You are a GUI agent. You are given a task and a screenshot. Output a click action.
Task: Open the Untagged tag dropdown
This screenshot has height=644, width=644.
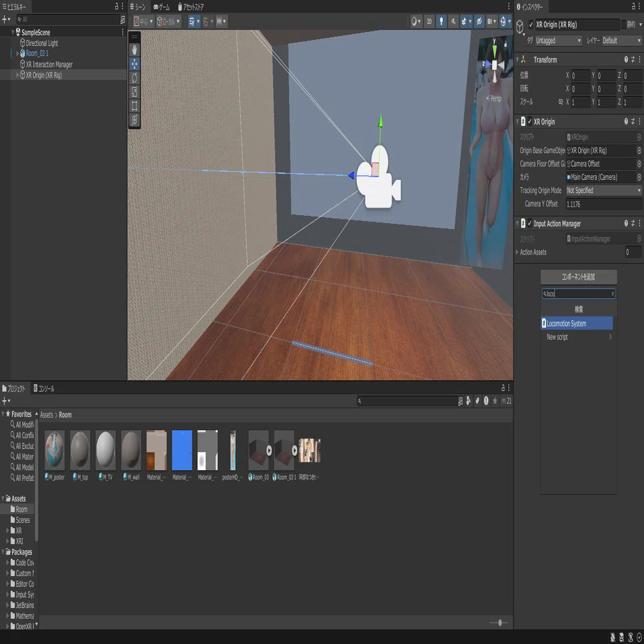coord(558,41)
